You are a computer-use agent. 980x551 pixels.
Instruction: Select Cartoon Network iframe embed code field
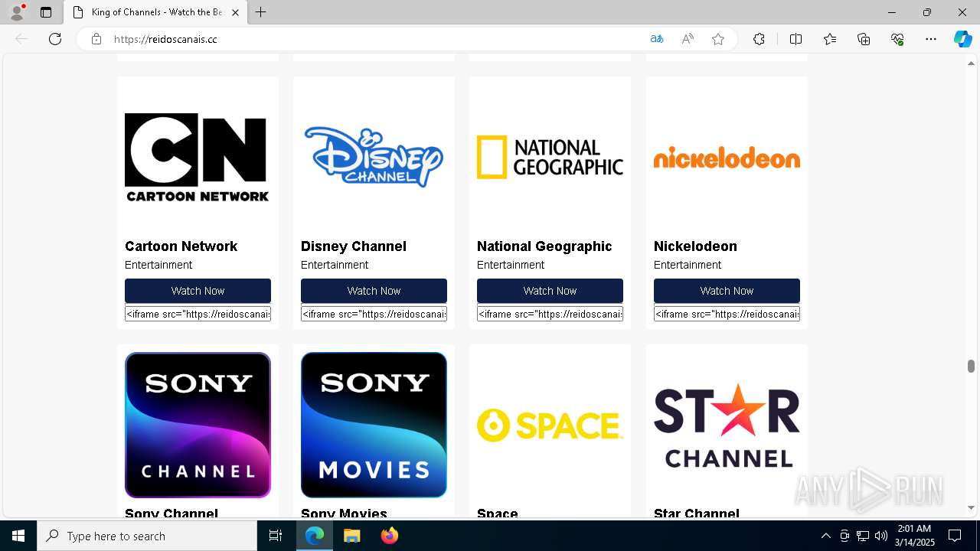(198, 314)
